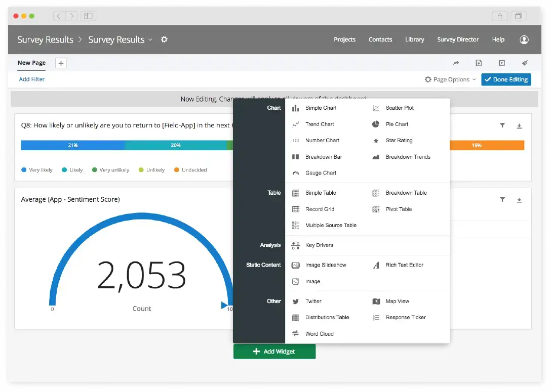Toggle the Very unlikely legend item
The width and height of the screenshot is (551, 392).
[x=111, y=170]
